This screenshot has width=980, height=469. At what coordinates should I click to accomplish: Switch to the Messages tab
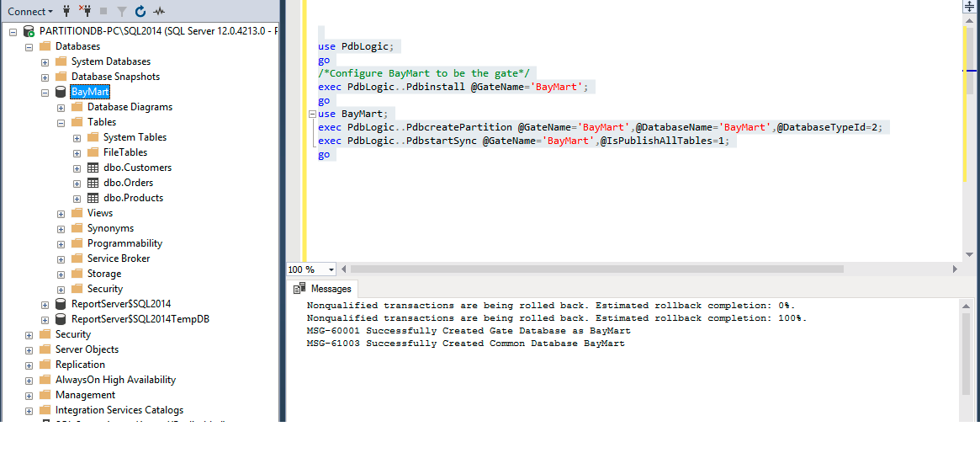click(x=322, y=288)
